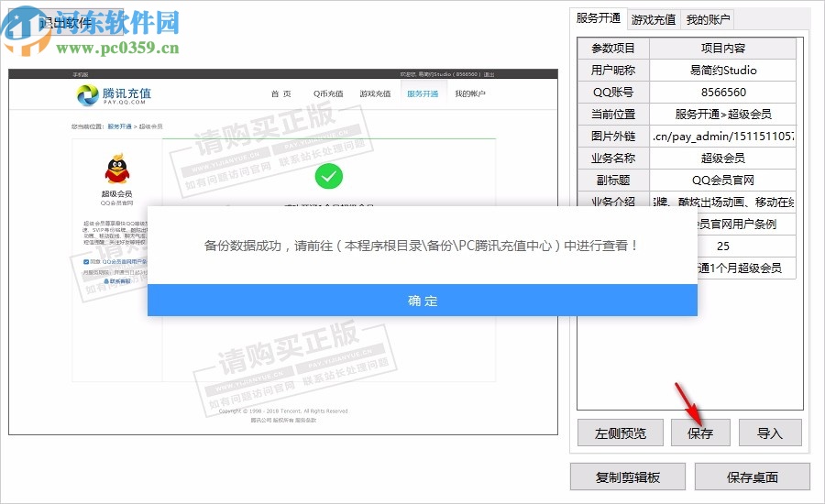Edit the 用户昵称 value 易简约Studio

click(723, 70)
